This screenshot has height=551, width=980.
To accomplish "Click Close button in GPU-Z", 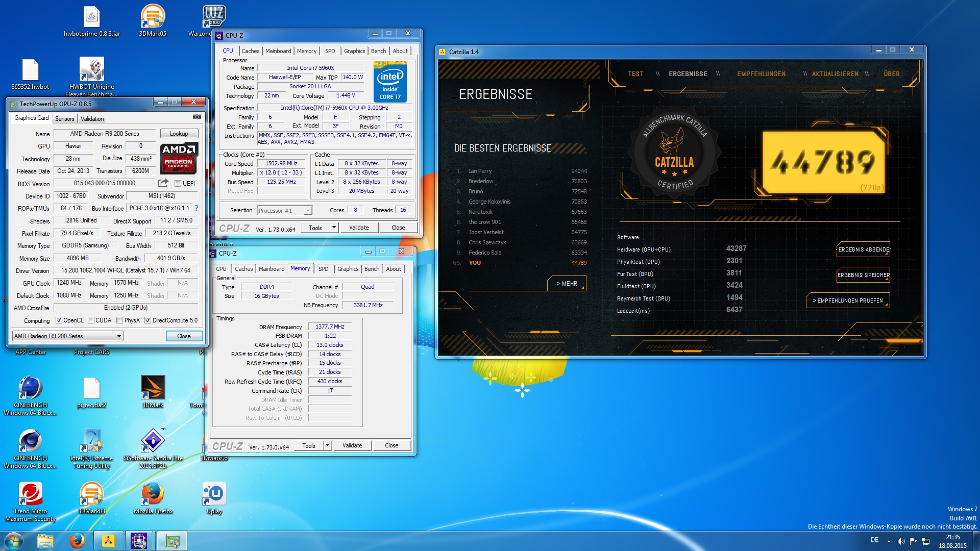I will click(184, 336).
